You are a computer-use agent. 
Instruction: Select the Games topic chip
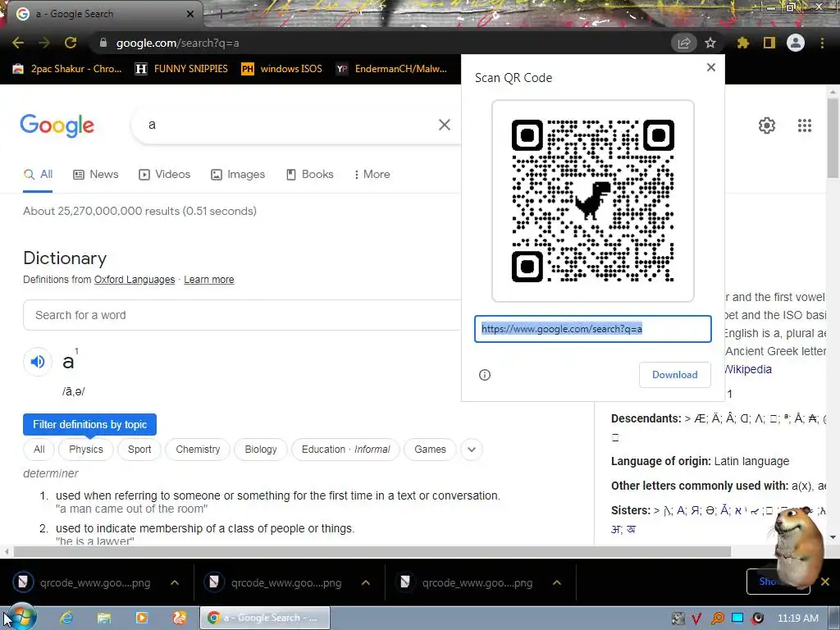click(x=430, y=450)
